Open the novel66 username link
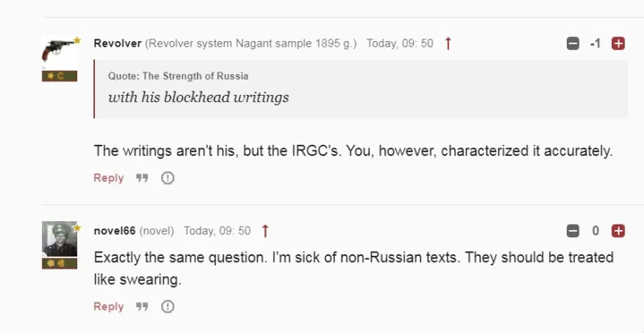 [114, 232]
